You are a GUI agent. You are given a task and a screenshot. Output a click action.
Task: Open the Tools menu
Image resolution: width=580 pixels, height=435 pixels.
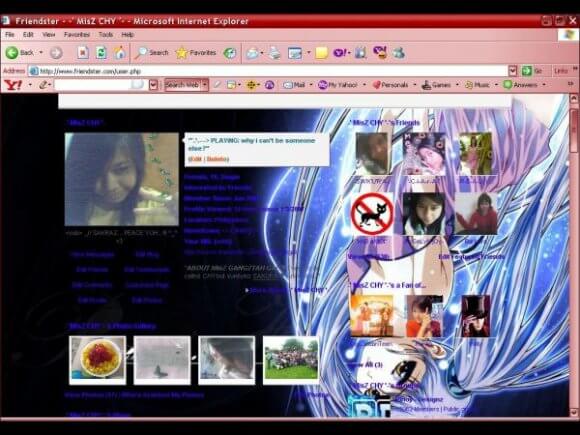pos(106,35)
